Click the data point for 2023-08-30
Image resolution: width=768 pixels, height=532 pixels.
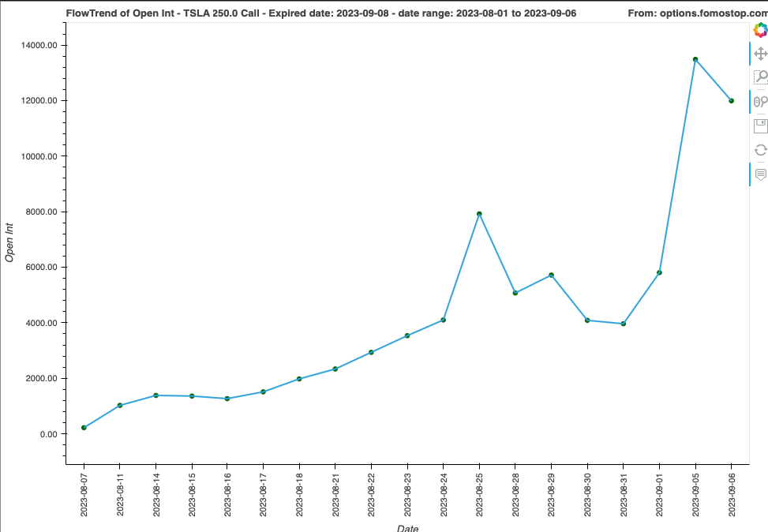(x=587, y=320)
